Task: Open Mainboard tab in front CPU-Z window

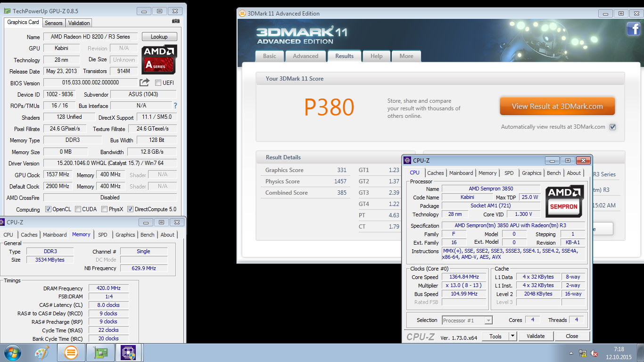Action: pos(461,173)
